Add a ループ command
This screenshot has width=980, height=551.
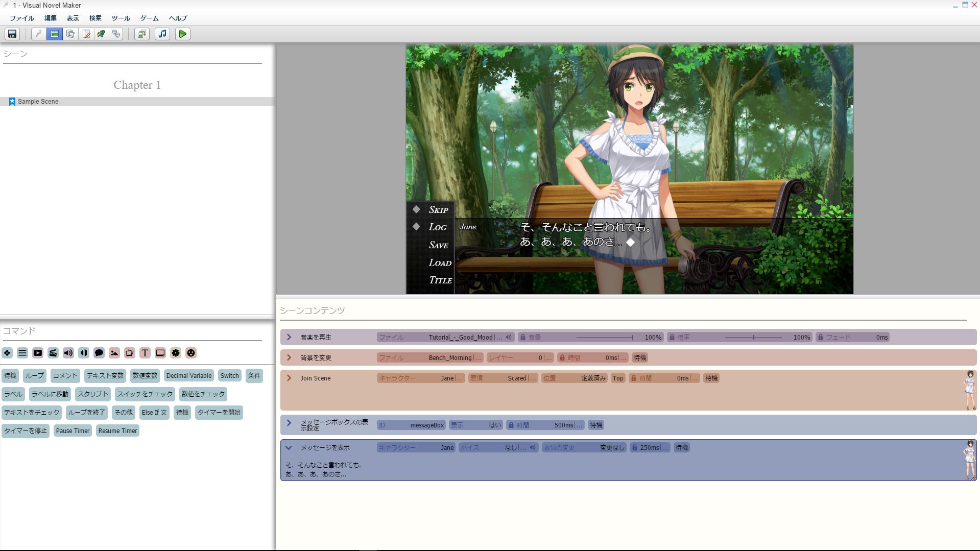(x=35, y=376)
